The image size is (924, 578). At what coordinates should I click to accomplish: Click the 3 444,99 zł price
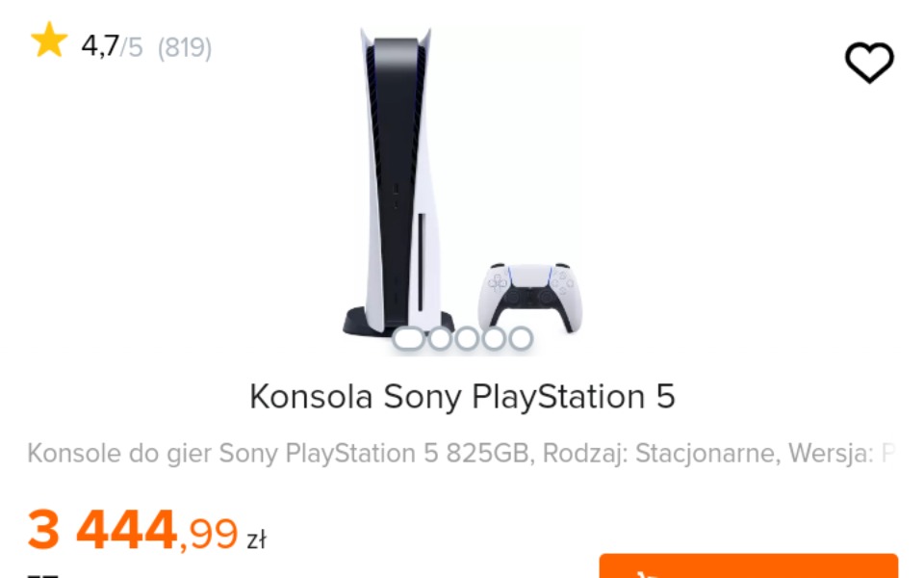(146, 531)
